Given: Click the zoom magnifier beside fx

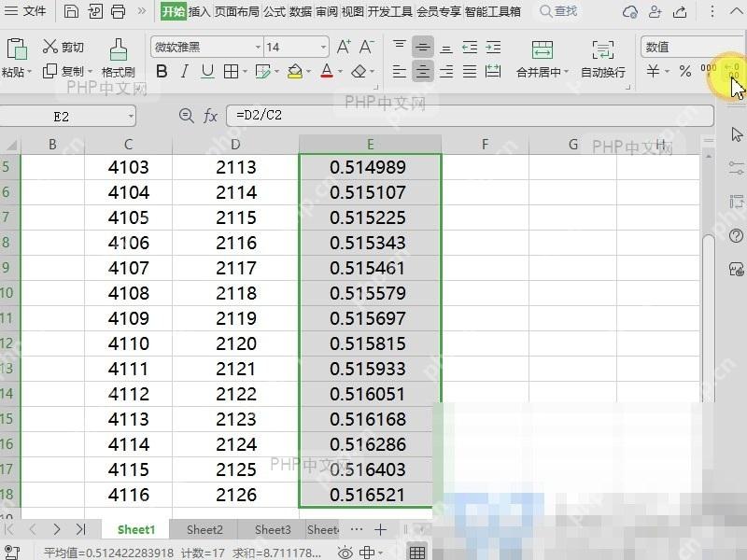Looking at the screenshot, I should tap(186, 115).
